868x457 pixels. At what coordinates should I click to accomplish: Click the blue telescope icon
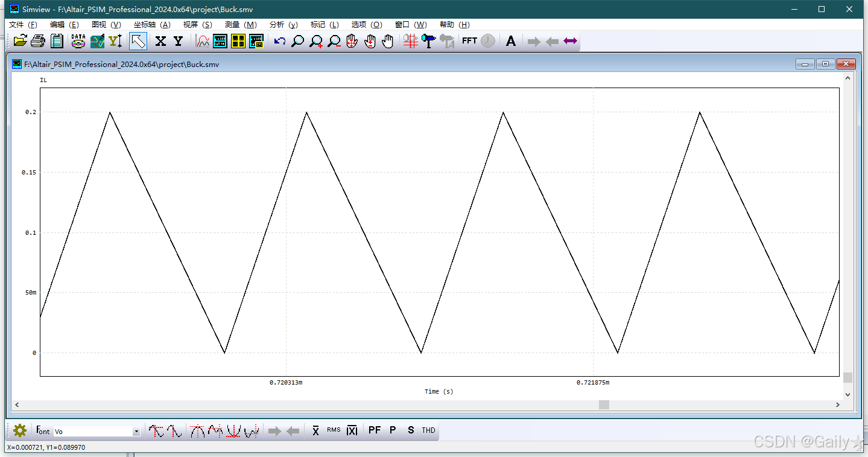[429, 41]
